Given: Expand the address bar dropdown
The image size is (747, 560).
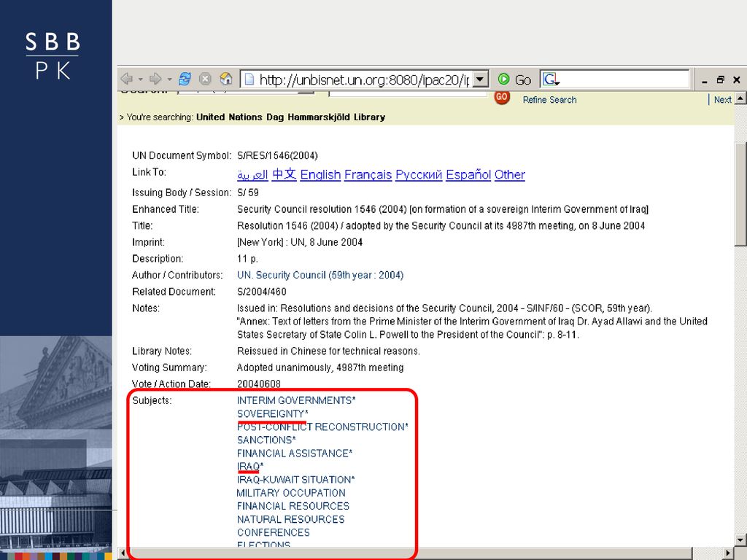Looking at the screenshot, I should (481, 79).
